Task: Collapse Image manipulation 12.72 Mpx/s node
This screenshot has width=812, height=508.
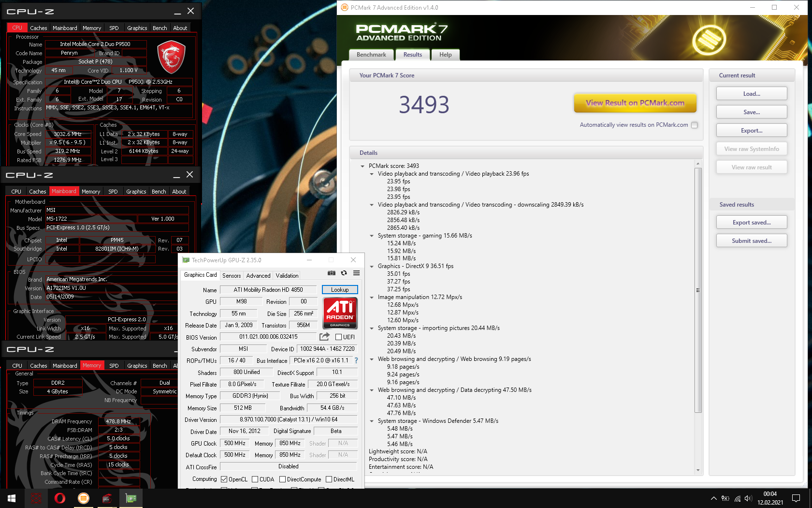Action: click(x=372, y=297)
